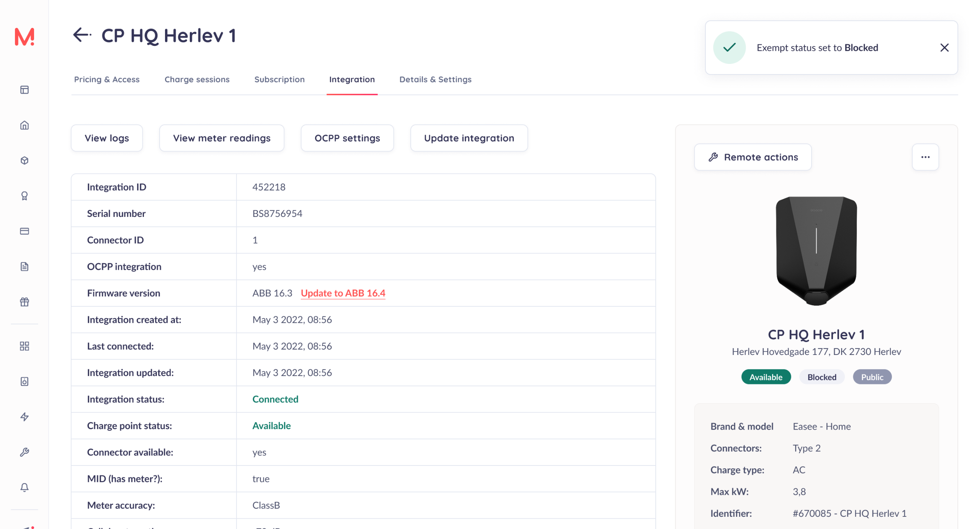Open OCPP settings
The height and width of the screenshot is (529, 980).
pos(347,138)
